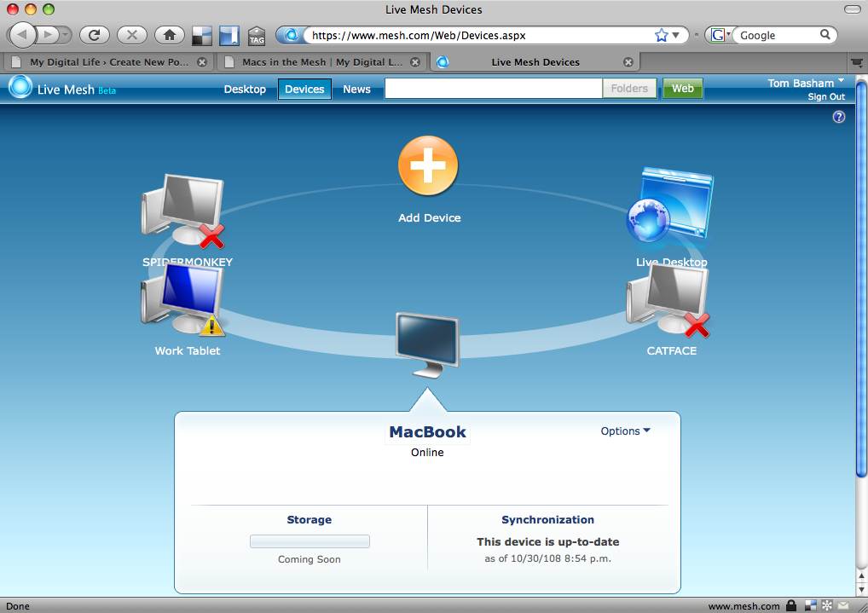868x613 pixels.
Task: Close the Live Mesh Devices tab
Action: pyautogui.click(x=628, y=62)
